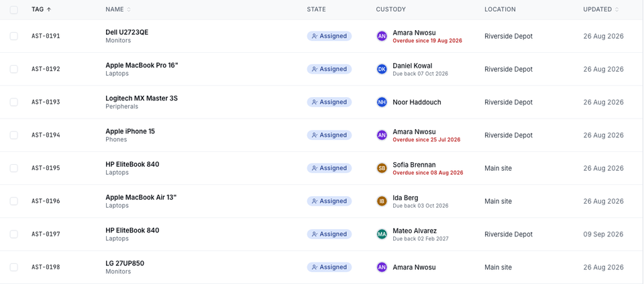
Task: Click the AN avatar in the AST-0191 row
Action: tap(382, 36)
